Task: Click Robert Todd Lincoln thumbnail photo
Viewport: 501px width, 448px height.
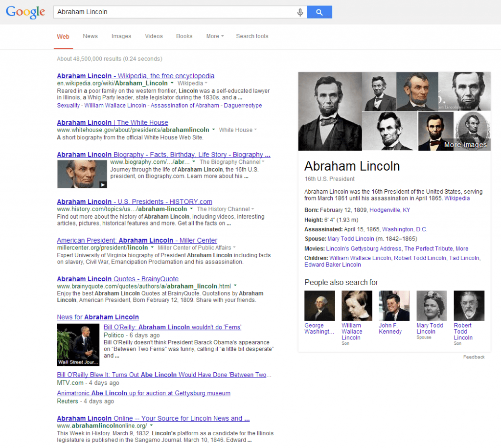Action: point(469,306)
